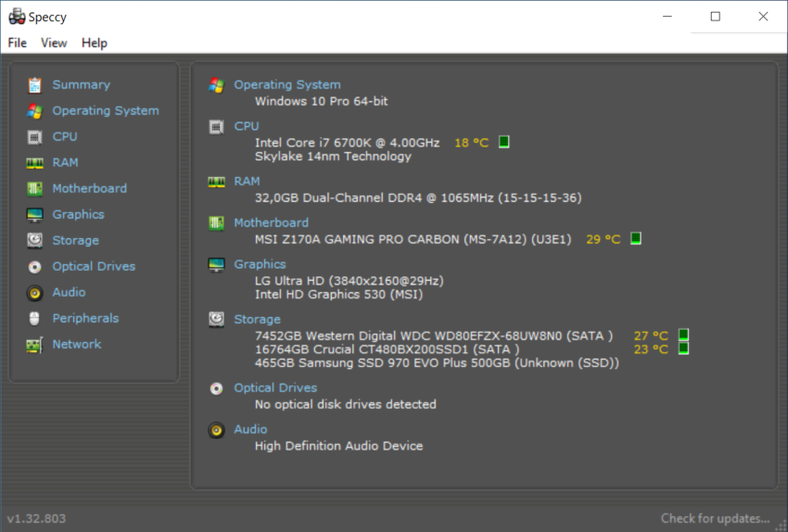Open Audio via speaker icon in sidebar
Viewport: 788px width, 532px height.
[35, 293]
